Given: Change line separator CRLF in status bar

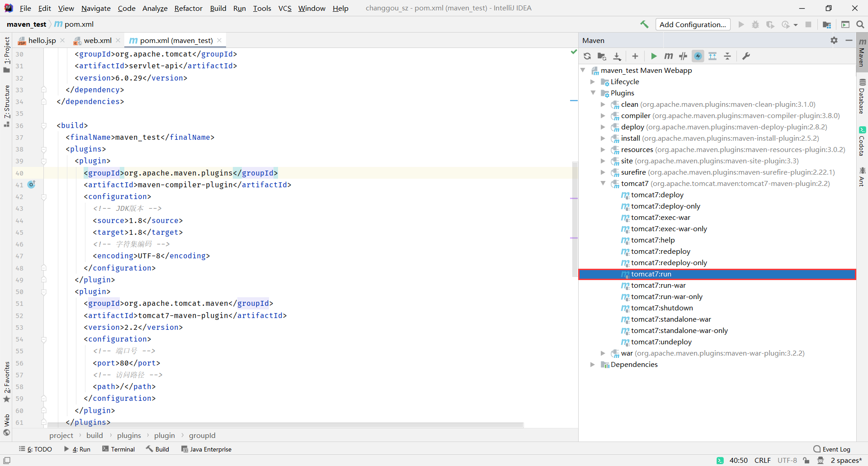Looking at the screenshot, I should coord(762,460).
